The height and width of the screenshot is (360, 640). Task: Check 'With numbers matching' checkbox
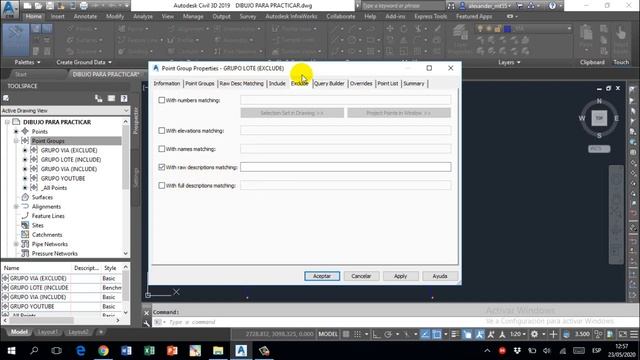[x=162, y=100]
